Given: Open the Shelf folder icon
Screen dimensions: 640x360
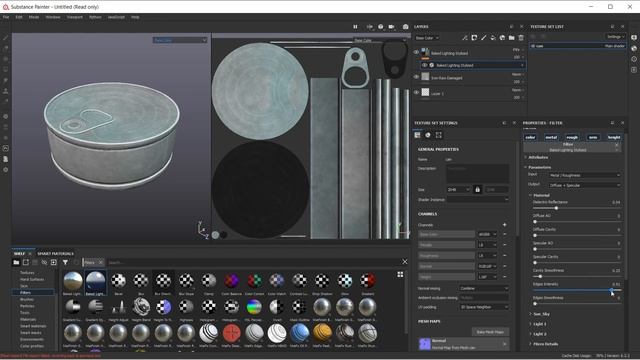Looking at the screenshot, I should (16, 262).
